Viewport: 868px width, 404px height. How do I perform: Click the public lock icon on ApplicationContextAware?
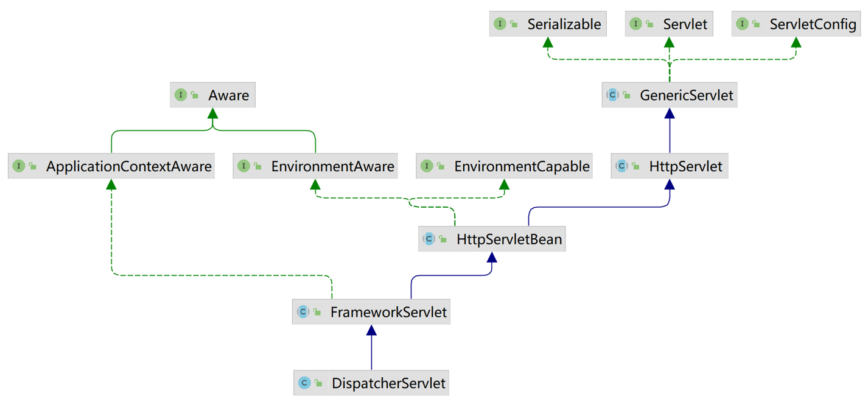coord(33,166)
